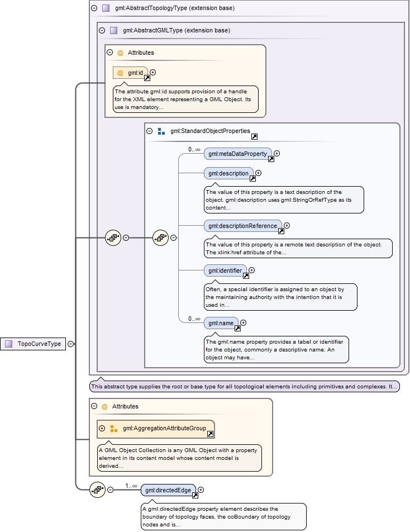
Task: Collapse the sequence before gml:directedEdge
Action: pos(110,490)
